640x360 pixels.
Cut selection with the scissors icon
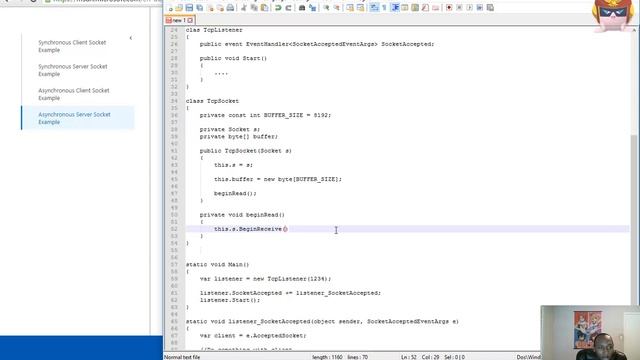pos(244,8)
